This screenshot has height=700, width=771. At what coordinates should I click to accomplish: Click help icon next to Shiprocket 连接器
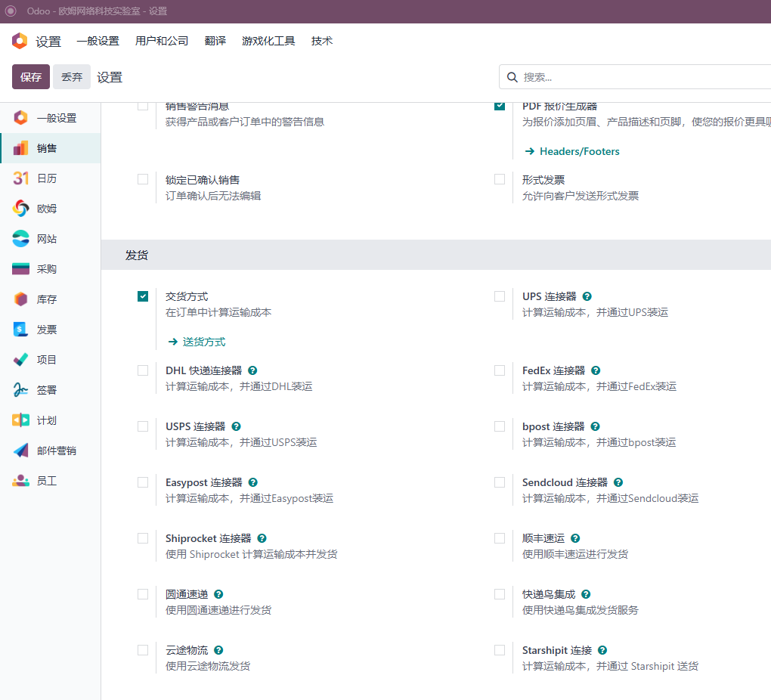(262, 538)
